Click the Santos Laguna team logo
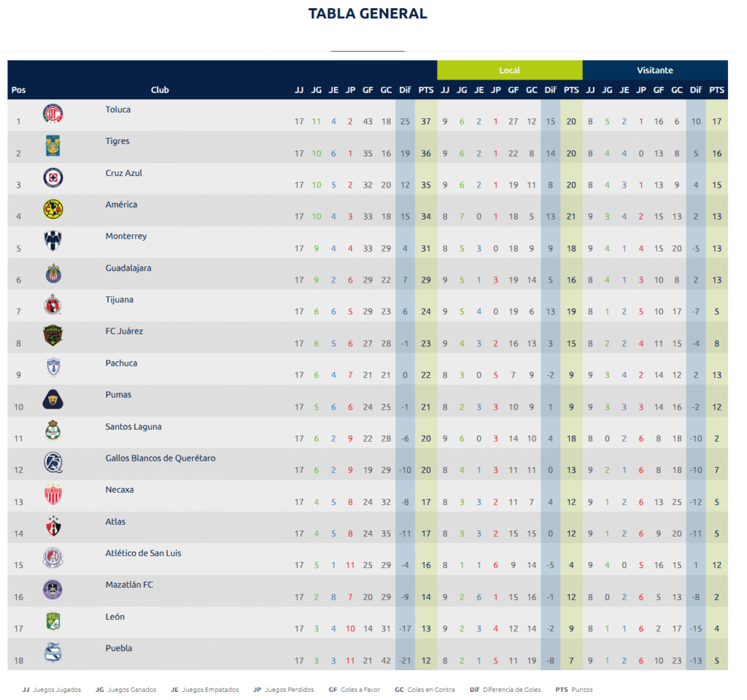The image size is (747, 700). (53, 431)
